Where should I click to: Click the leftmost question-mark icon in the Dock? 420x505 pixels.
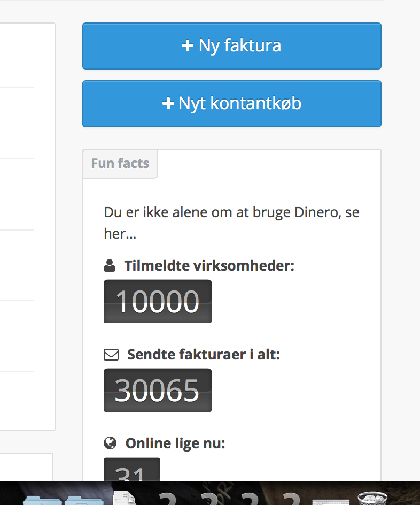pyautogui.click(x=167, y=498)
